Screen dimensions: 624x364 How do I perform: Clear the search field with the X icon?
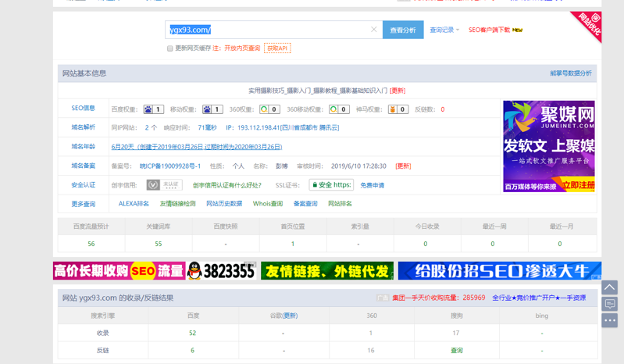coord(373,30)
